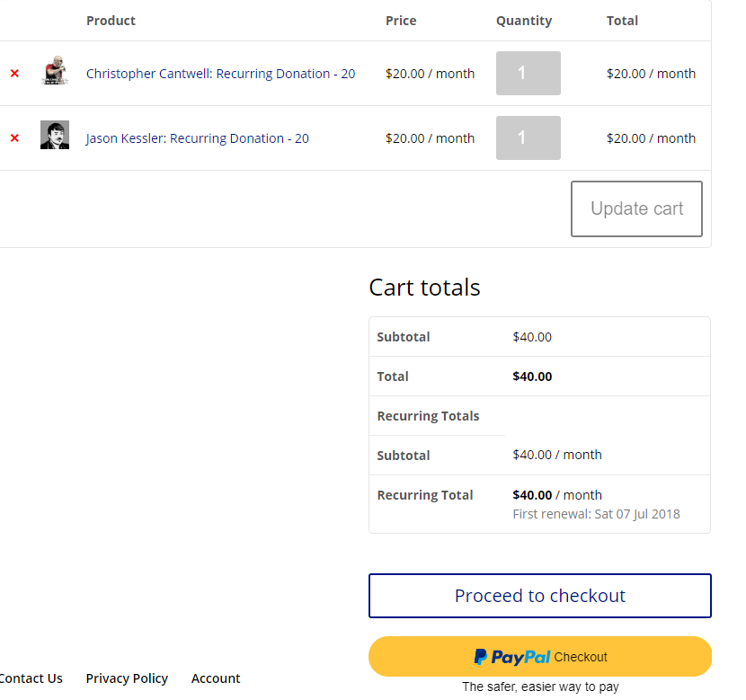Click the Quantity column header
746x700 pixels.
524,21
